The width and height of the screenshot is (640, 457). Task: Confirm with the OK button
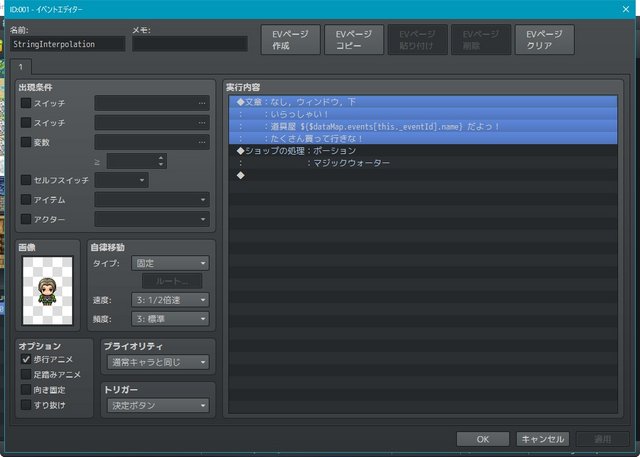pyautogui.click(x=483, y=439)
